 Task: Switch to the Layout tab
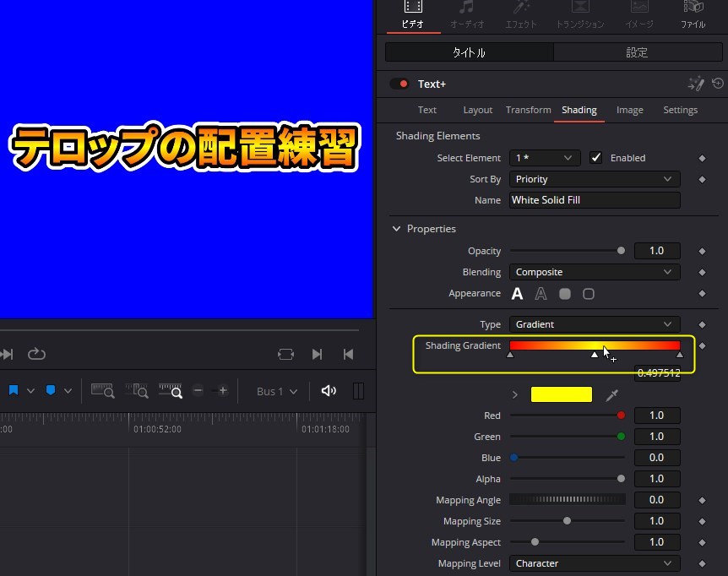coord(477,110)
